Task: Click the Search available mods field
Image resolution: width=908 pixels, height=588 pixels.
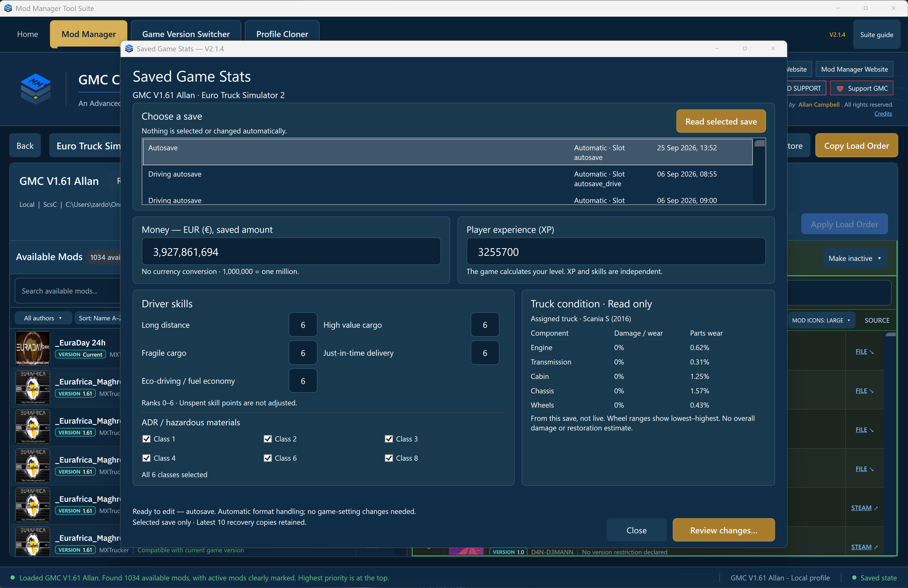Action: (x=68, y=291)
